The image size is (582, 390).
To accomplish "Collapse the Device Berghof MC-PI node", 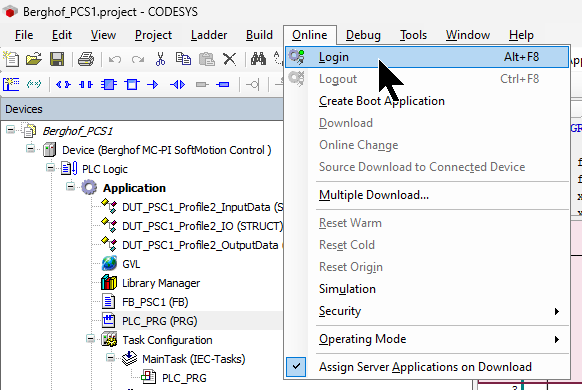I will click(30, 149).
